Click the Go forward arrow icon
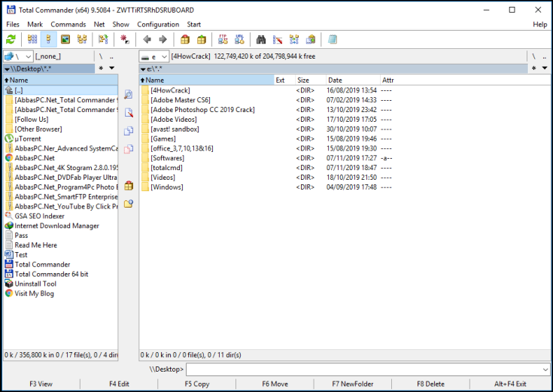 tap(163, 39)
